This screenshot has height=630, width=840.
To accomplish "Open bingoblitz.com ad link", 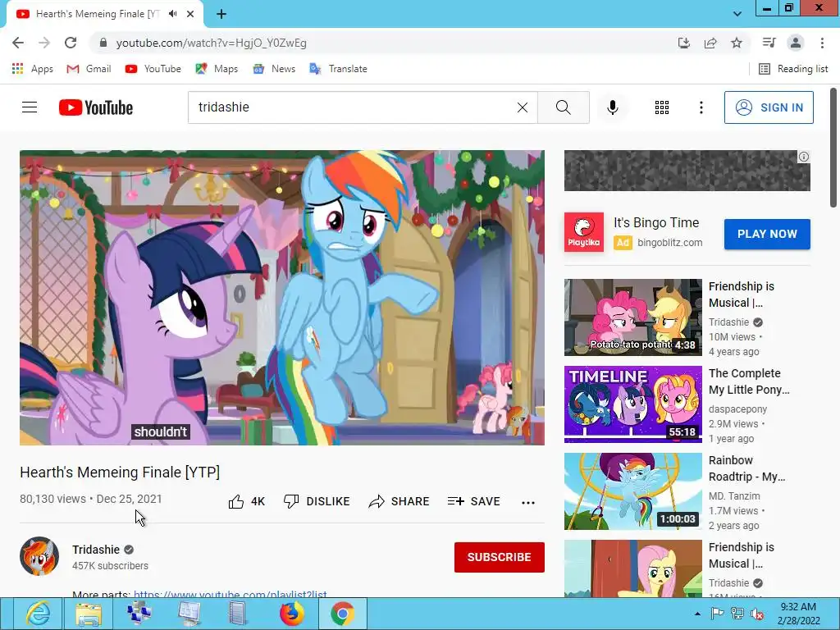I will click(x=669, y=243).
